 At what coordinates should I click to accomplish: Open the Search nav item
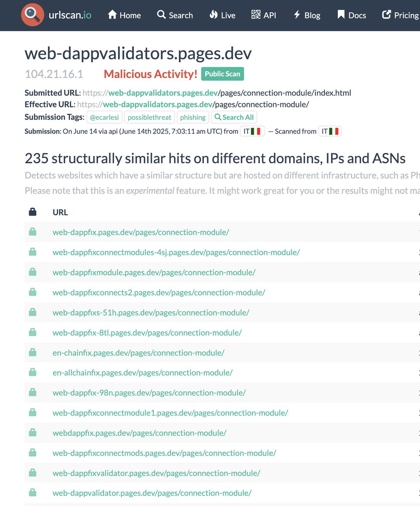click(x=175, y=15)
